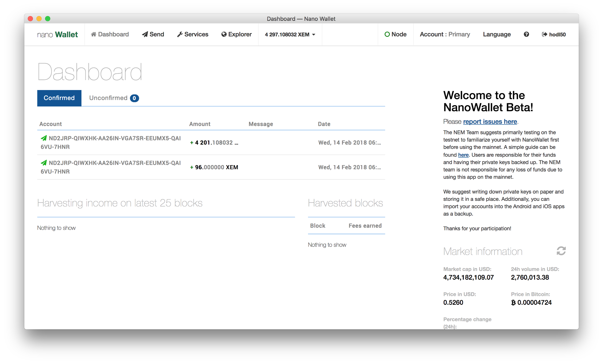Open the Language dropdown menu

coord(497,34)
